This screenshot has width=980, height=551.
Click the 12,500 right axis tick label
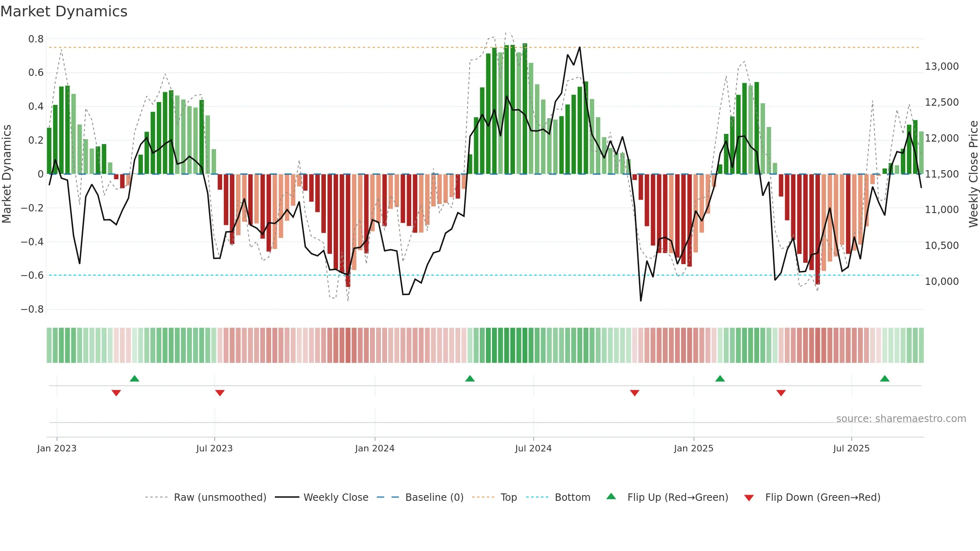click(942, 102)
